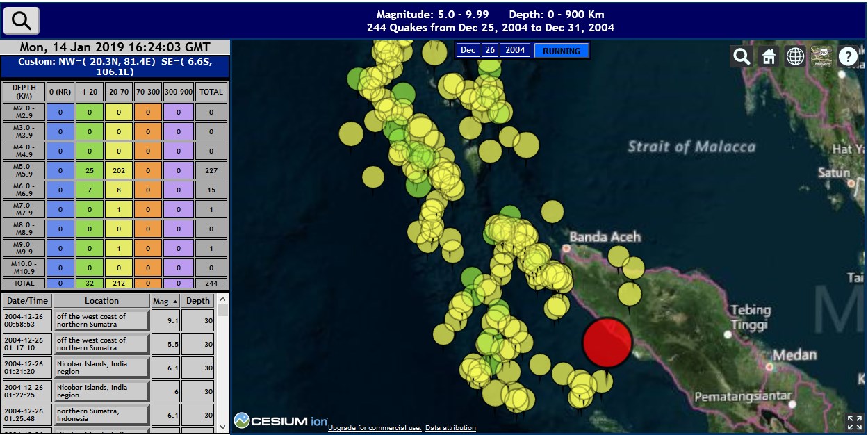Click the purple 300-900 depth header
868x435 pixels.
(x=179, y=92)
